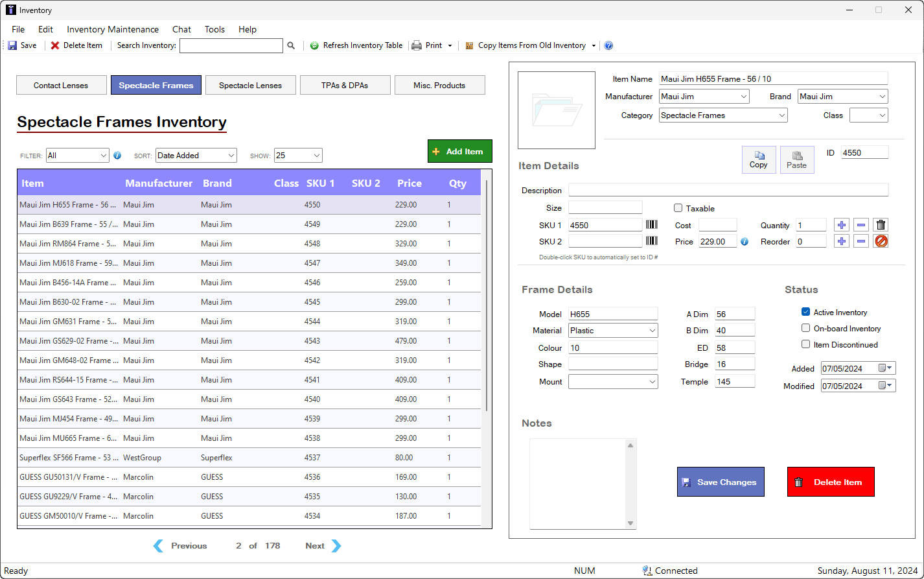The height and width of the screenshot is (579, 924).
Task: Click the Search Inventory input field
Action: 231,45
